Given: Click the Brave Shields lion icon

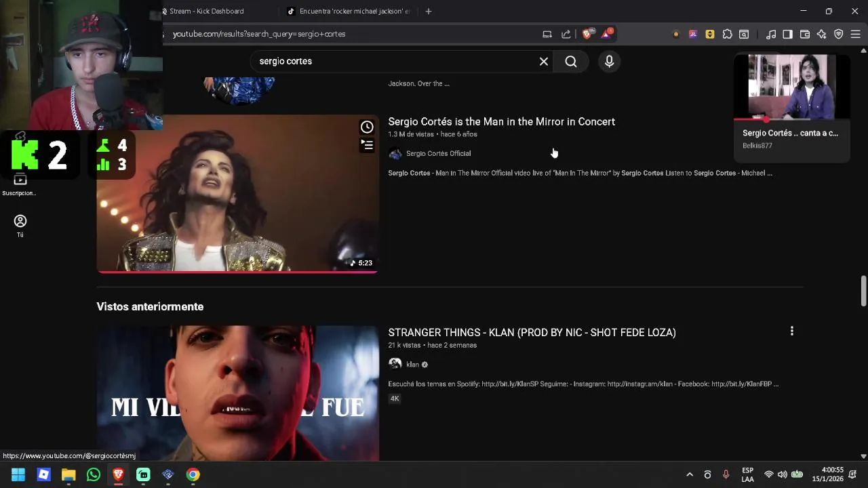Looking at the screenshot, I should pyautogui.click(x=588, y=33).
